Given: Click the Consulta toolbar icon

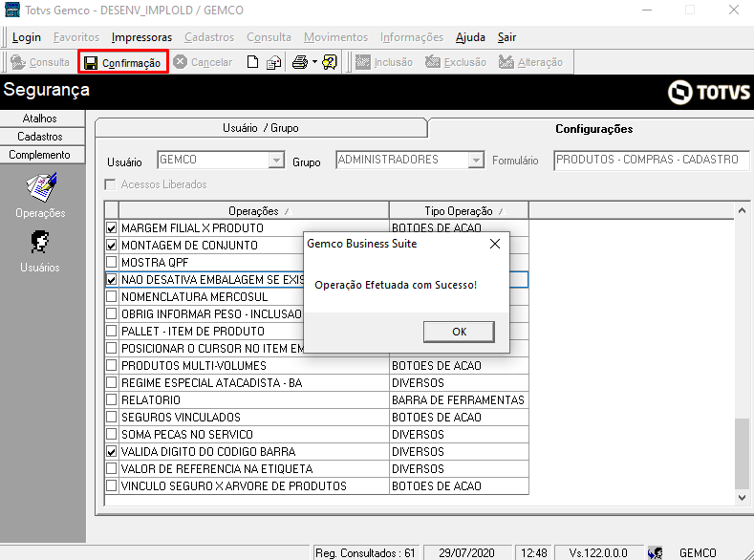Looking at the screenshot, I should tap(18, 62).
